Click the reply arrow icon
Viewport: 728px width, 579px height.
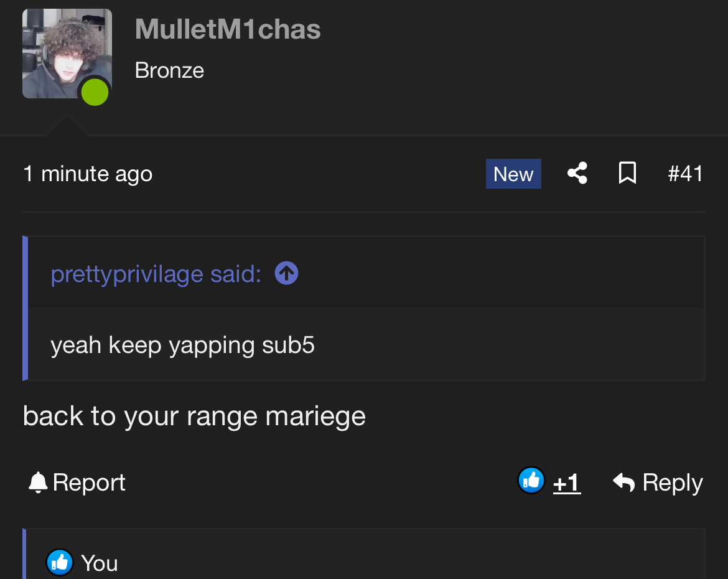click(623, 482)
